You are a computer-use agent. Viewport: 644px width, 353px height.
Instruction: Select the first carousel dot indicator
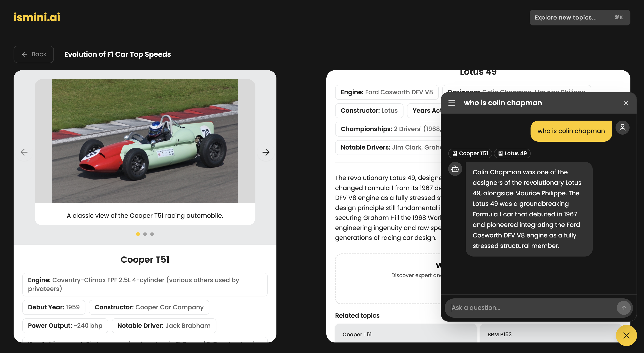pos(138,234)
